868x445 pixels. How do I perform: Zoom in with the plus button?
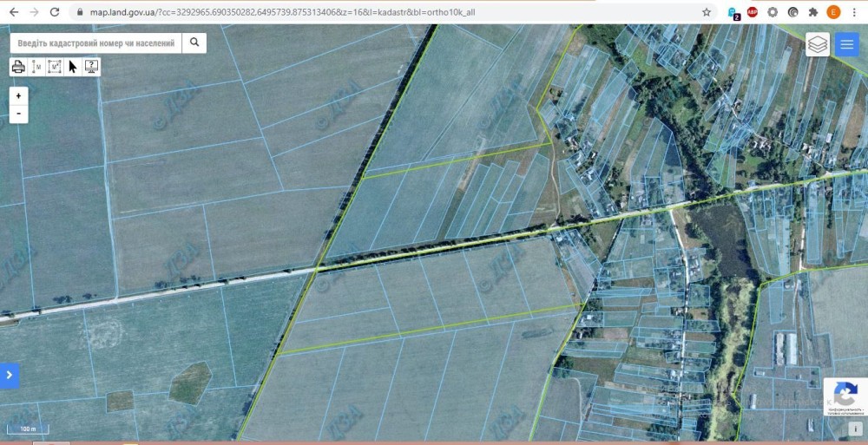click(19, 95)
